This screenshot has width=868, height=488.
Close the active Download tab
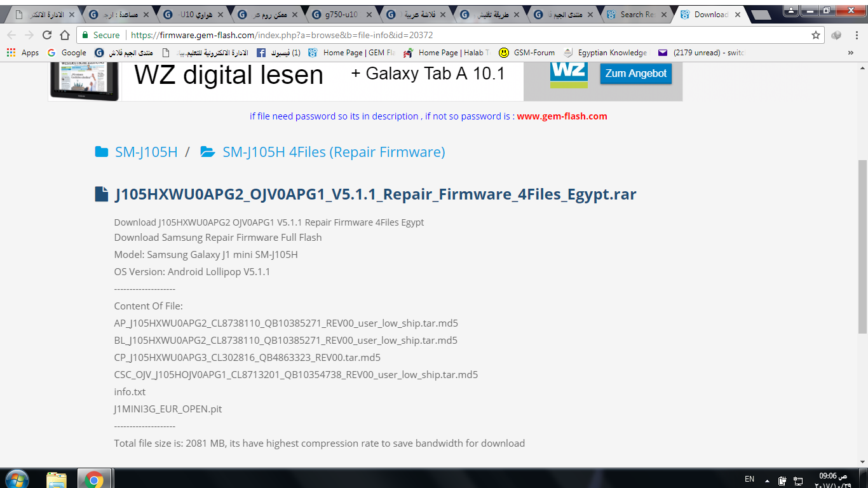(738, 14)
